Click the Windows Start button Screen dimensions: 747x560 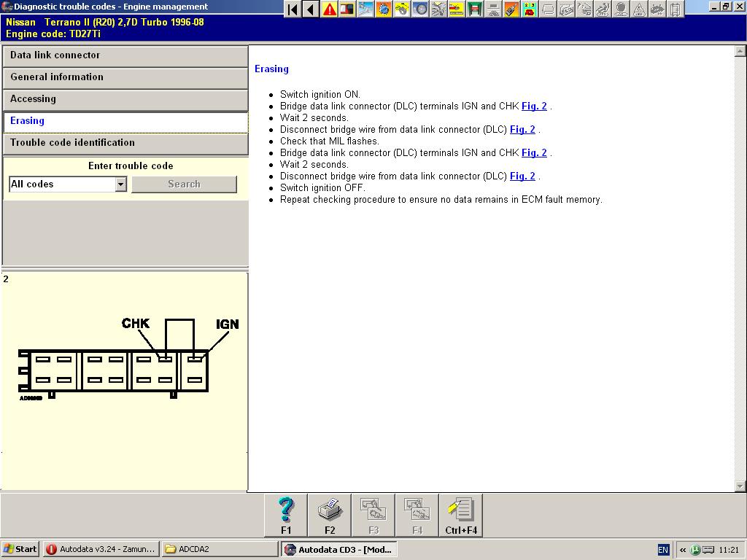[x=20, y=549]
